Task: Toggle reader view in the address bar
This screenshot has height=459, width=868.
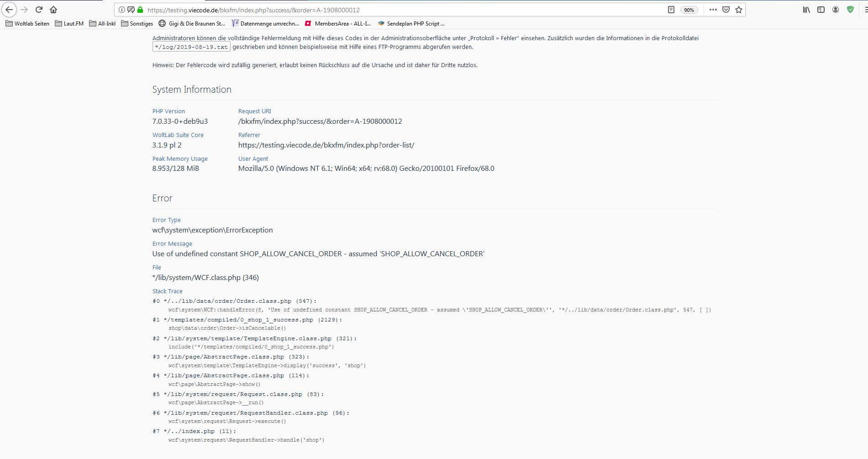Action: click(671, 10)
